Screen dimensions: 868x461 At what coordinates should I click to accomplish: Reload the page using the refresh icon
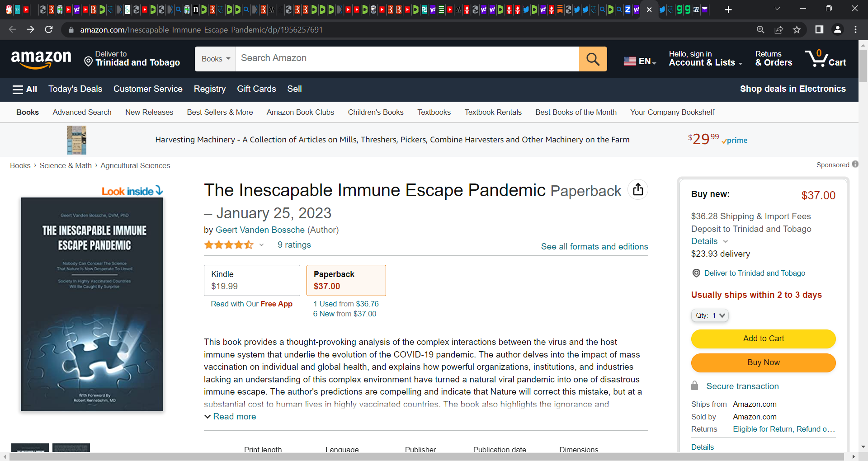[x=49, y=30]
